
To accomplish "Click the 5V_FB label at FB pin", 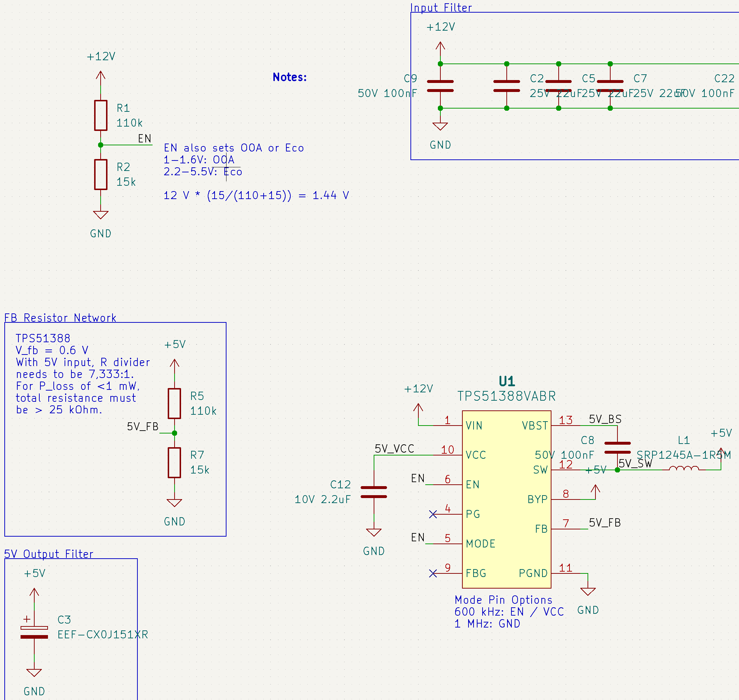I will [x=604, y=523].
